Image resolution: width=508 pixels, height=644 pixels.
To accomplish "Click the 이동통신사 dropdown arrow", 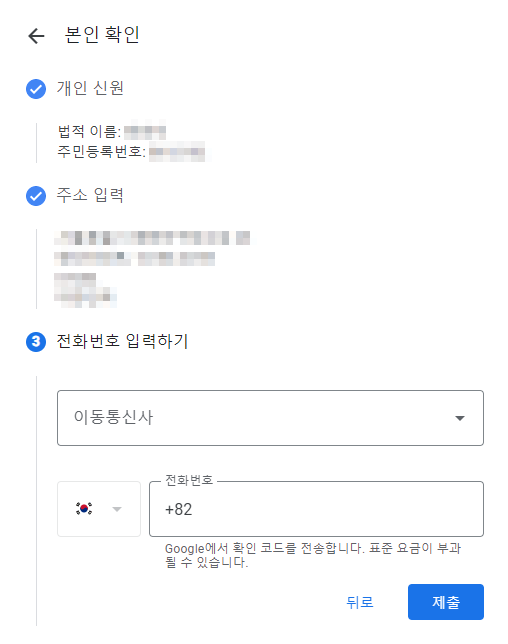I will [460, 418].
